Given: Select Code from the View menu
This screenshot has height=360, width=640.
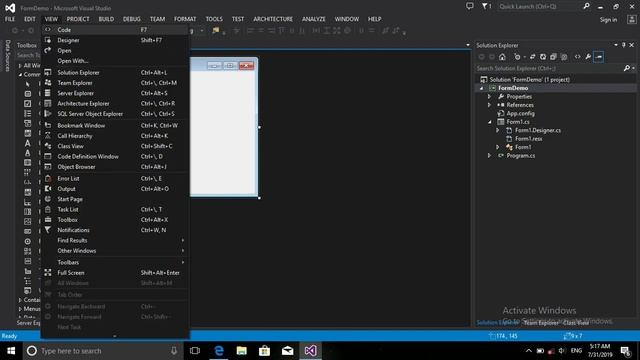Looking at the screenshot, I should point(114,30).
